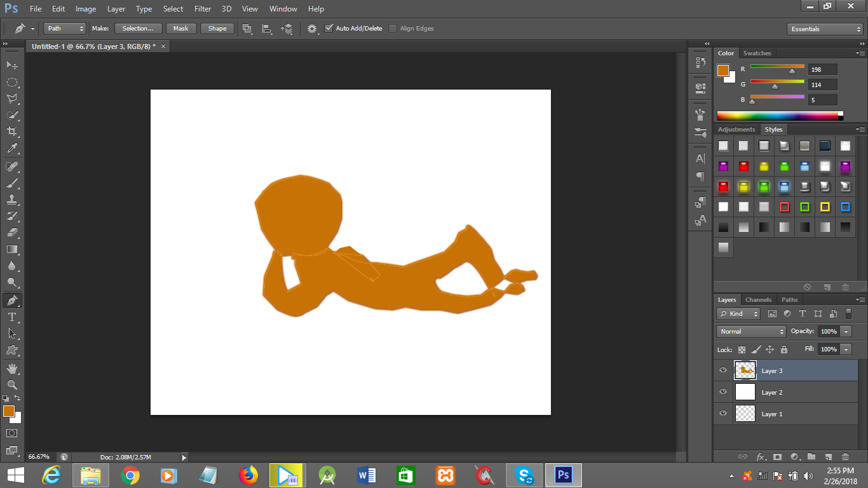
Task: Switch to the Paths tab
Action: pos(790,300)
